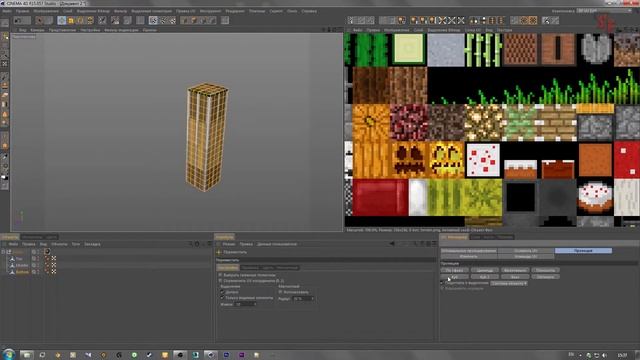
Task: Toggle second checkbox about UV coordinates
Action: [220, 281]
